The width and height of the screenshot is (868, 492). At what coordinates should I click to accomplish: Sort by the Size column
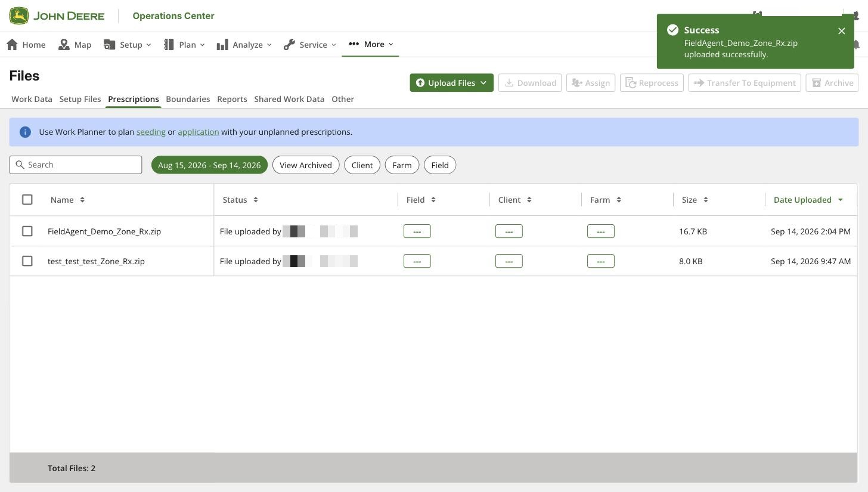point(695,200)
